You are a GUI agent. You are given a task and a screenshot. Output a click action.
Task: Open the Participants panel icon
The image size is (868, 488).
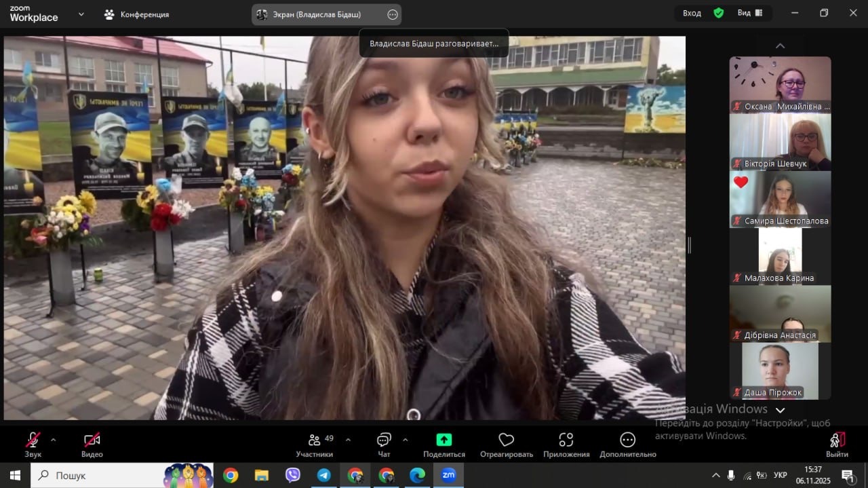point(315,440)
